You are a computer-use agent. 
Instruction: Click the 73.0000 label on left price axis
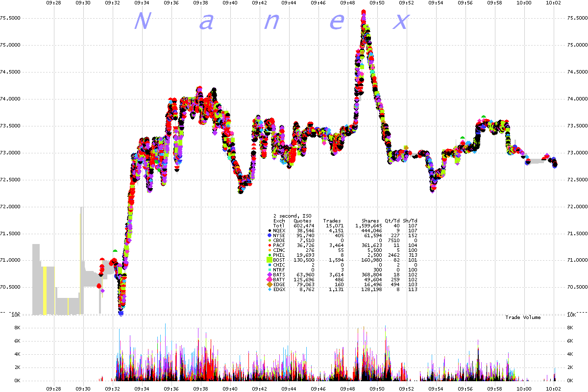(x=11, y=153)
